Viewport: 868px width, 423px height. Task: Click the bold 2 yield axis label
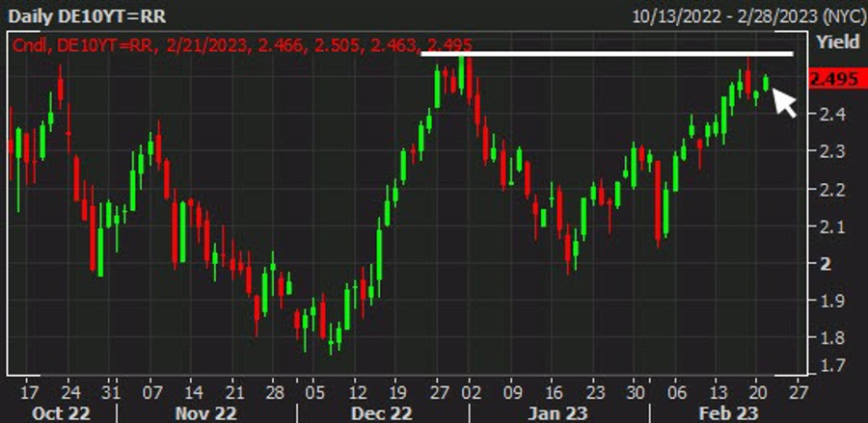tap(826, 264)
